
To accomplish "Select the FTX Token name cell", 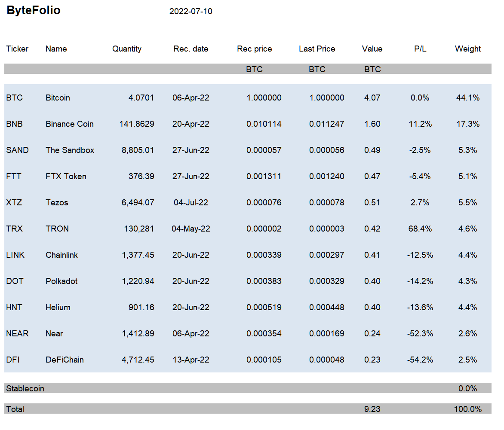I will pos(66,176).
